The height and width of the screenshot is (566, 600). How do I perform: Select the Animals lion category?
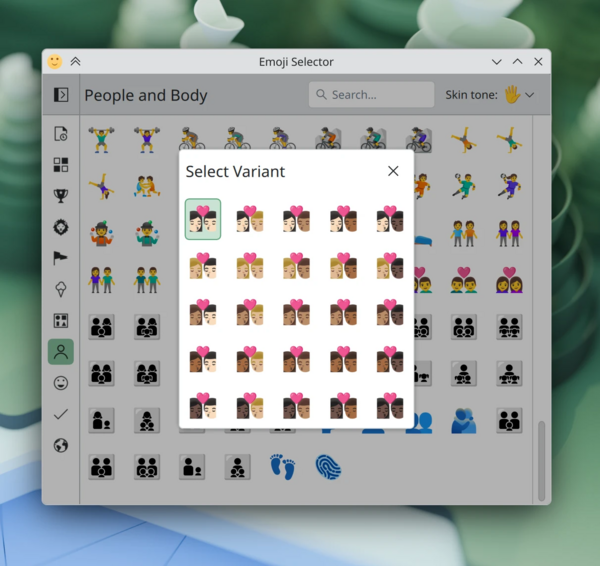61,227
